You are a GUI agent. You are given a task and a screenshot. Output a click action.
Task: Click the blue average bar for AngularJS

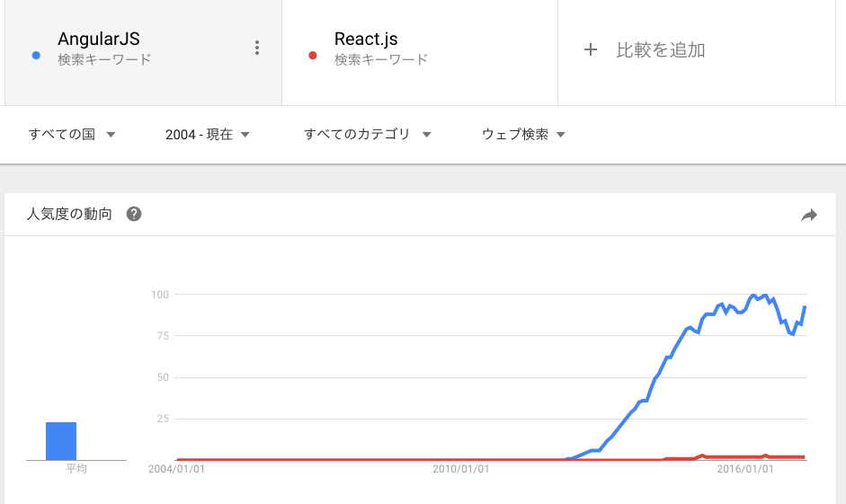(61, 441)
